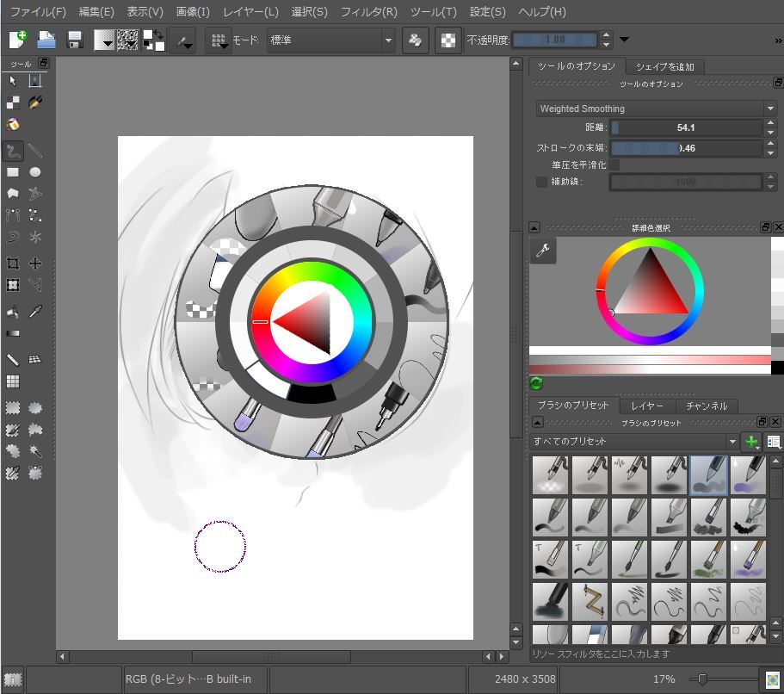Toggle the 筆圧を平滑化 checkbox

pos(614,164)
